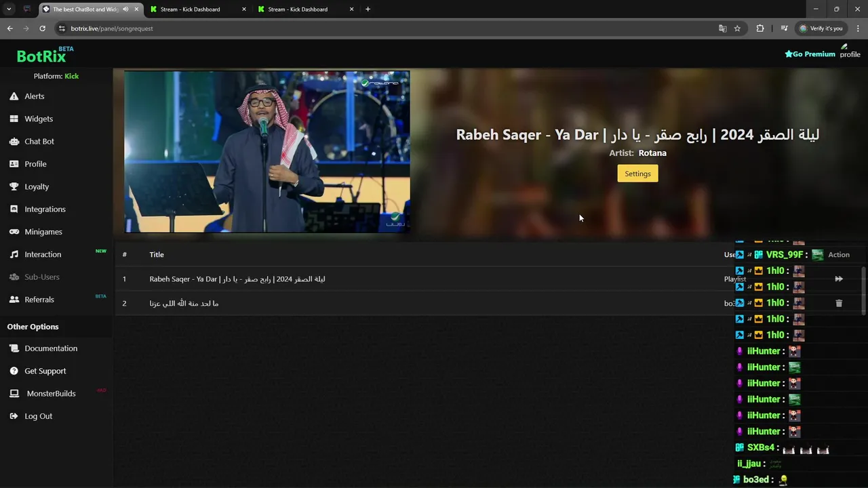Go back to the previous page
868x488 pixels.
click(x=9, y=28)
